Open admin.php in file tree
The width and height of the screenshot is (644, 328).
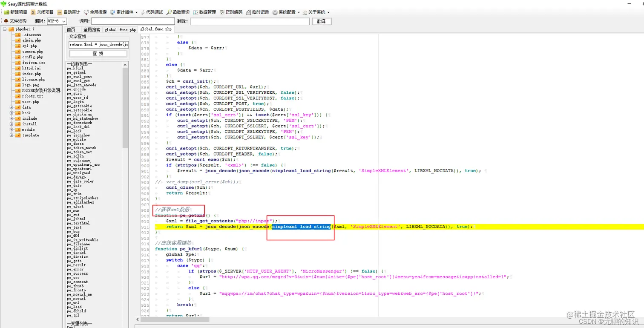(32, 40)
